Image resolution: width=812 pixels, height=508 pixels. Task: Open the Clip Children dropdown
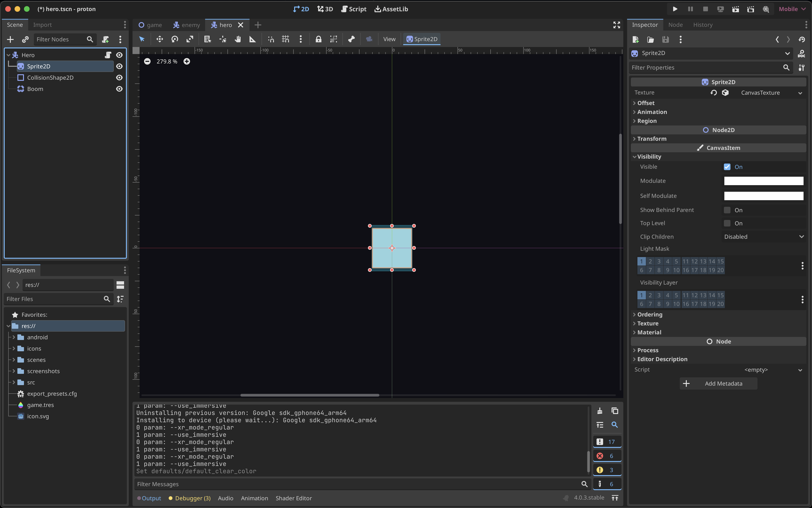click(764, 237)
